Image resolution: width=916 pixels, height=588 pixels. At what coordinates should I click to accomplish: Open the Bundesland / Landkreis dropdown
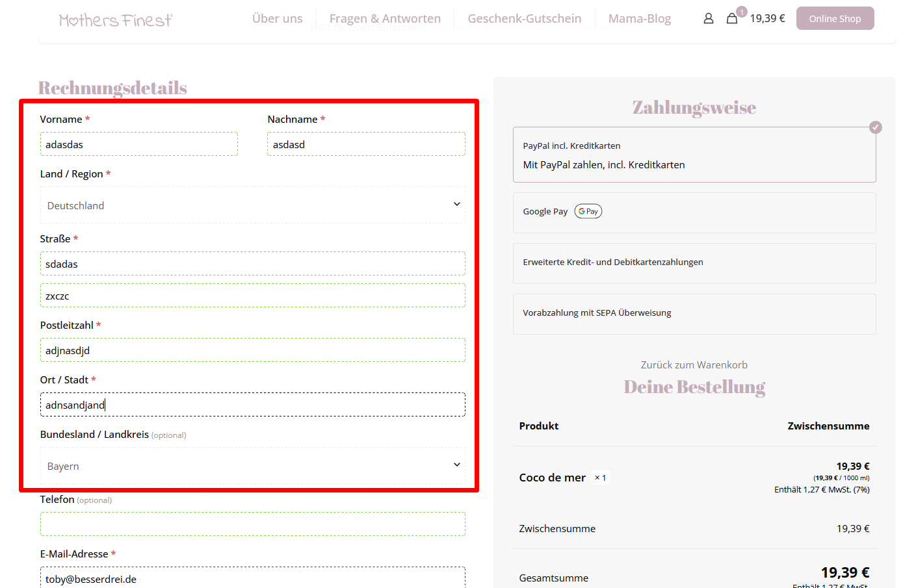tap(252, 466)
